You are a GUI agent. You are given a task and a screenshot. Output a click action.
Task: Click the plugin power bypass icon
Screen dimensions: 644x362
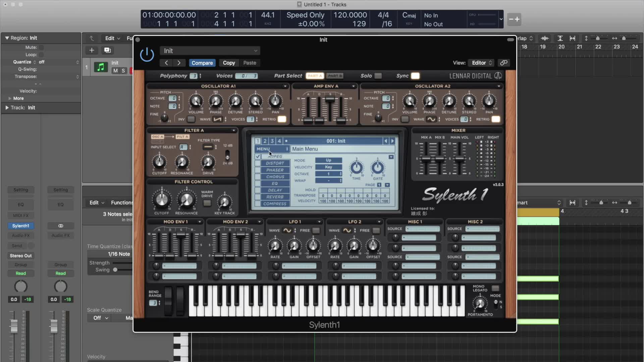147,54
